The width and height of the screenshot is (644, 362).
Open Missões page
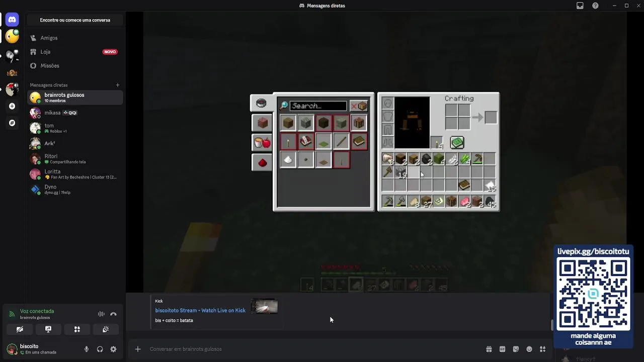[75, 66]
